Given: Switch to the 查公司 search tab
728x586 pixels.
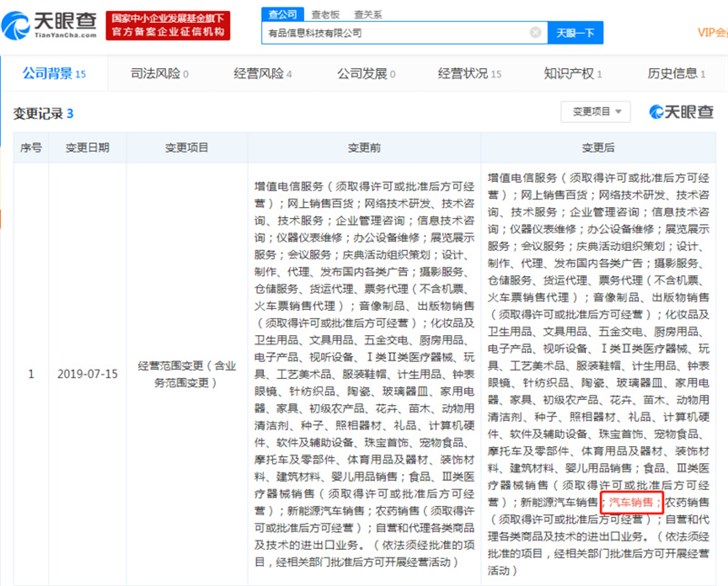Looking at the screenshot, I should click(283, 14).
